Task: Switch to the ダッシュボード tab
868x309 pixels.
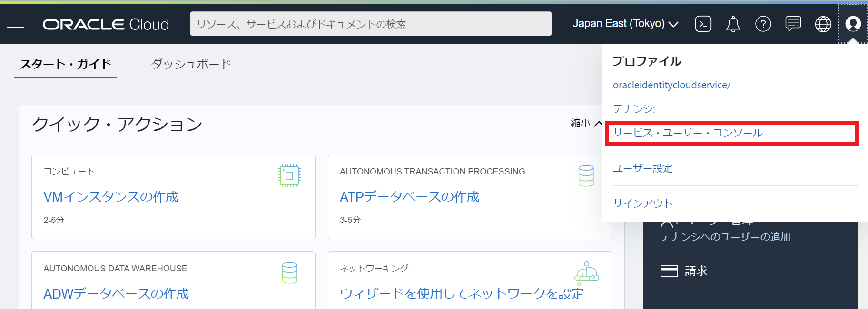Action: [x=191, y=64]
